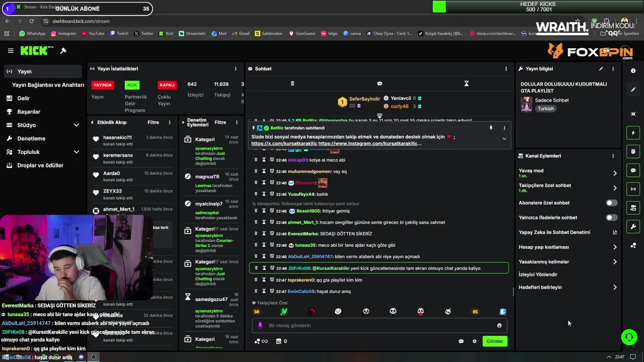This screenshot has height=362, width=644.
Task: Open the instagram.com/kursatkarakilic link
Action: (x=370, y=144)
